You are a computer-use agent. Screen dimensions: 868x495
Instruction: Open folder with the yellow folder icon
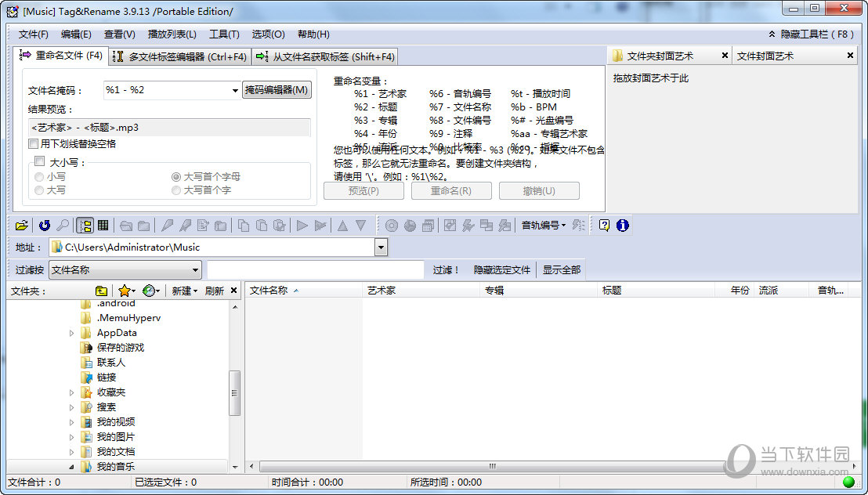click(22, 226)
